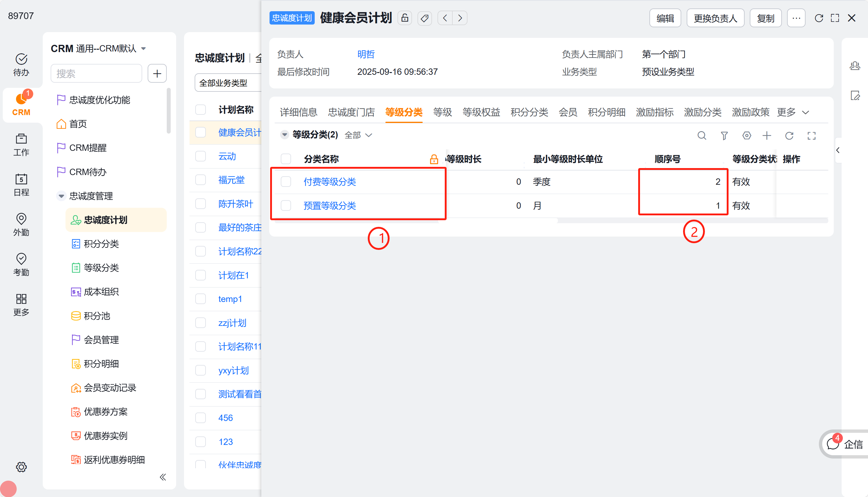Image resolution: width=868 pixels, height=497 pixels.
Task: Open the 外勤 sidebar icon
Action: [x=21, y=224]
